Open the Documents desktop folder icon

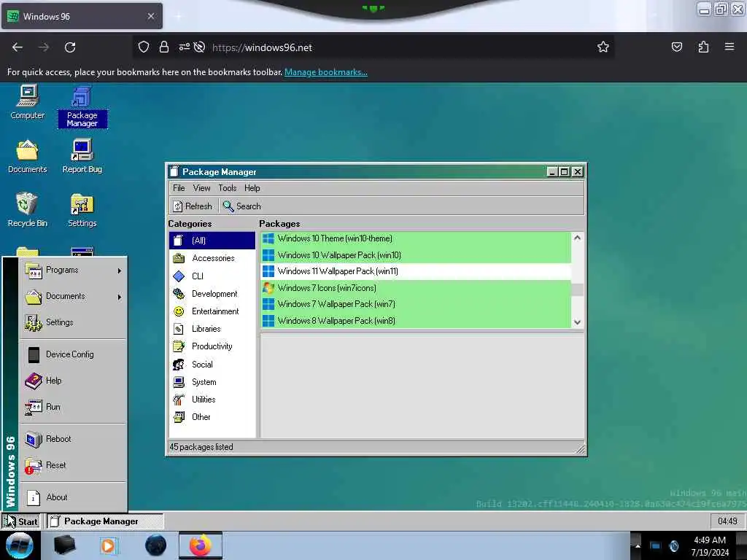click(27, 157)
